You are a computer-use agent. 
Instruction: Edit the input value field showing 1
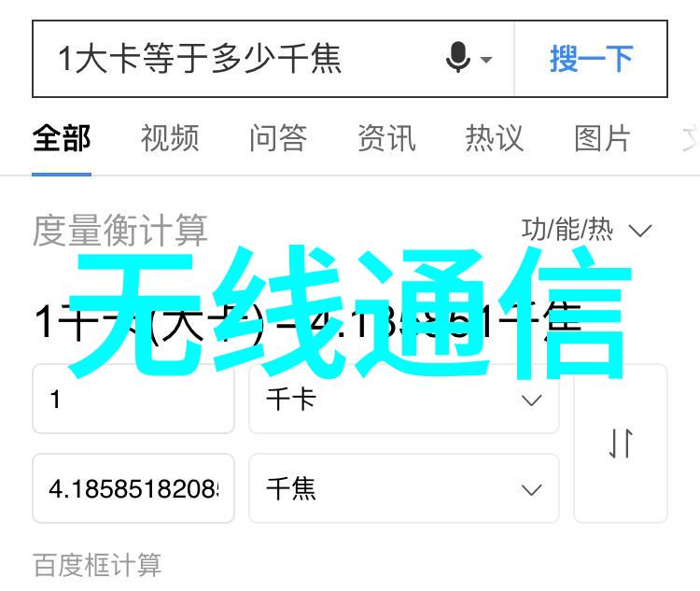(133, 399)
